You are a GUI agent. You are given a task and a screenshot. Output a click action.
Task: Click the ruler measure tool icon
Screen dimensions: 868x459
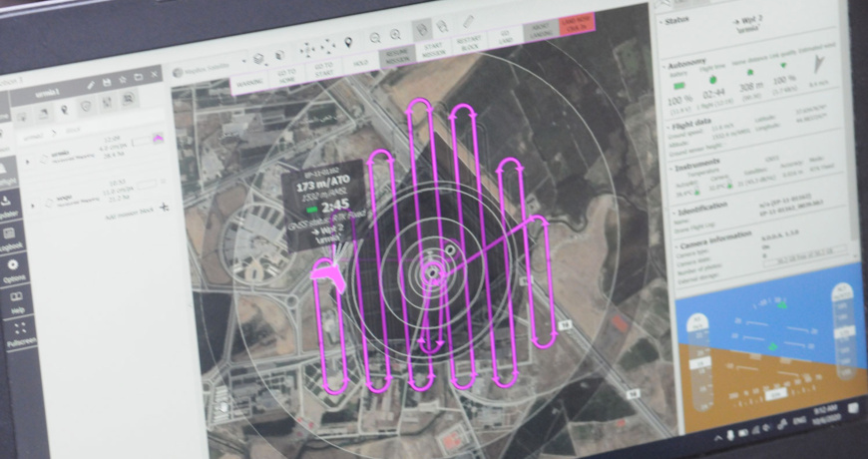coord(468,22)
